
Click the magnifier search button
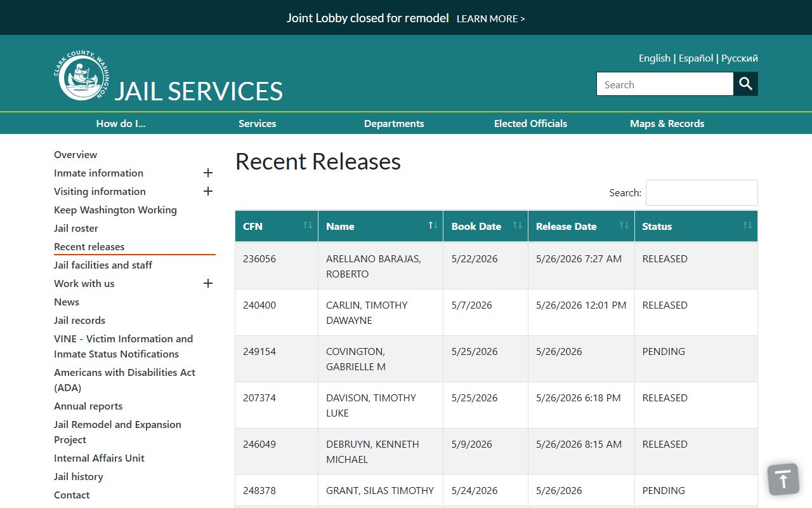[x=745, y=84]
